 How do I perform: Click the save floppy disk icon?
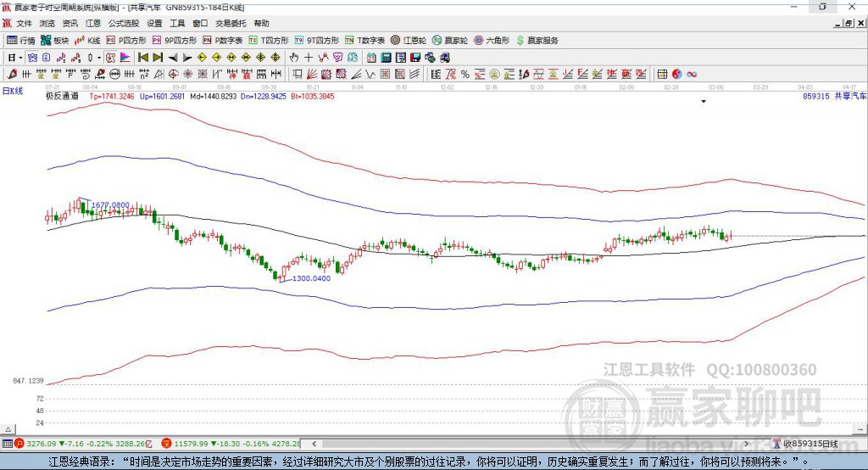point(415,58)
